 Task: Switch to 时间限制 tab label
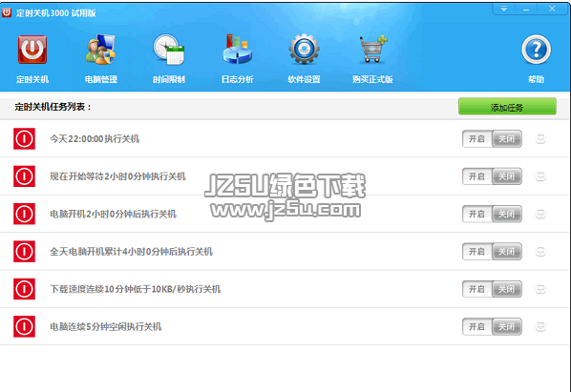169,79
